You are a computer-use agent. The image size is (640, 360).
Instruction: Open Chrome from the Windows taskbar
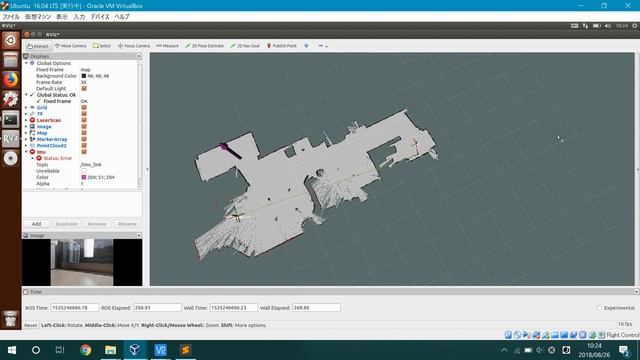(x=86, y=350)
